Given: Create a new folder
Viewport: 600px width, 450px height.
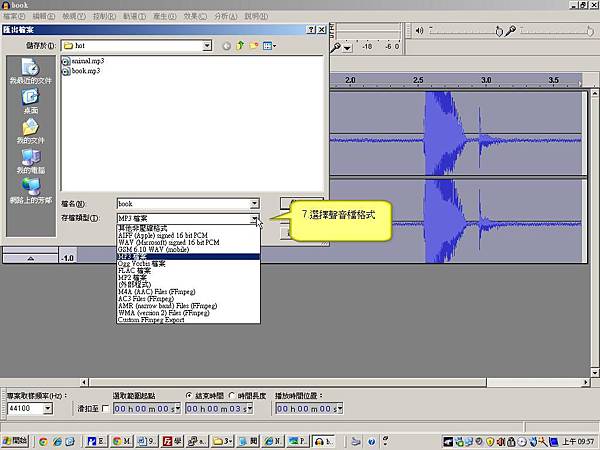Looking at the screenshot, I should pyautogui.click(x=254, y=46).
